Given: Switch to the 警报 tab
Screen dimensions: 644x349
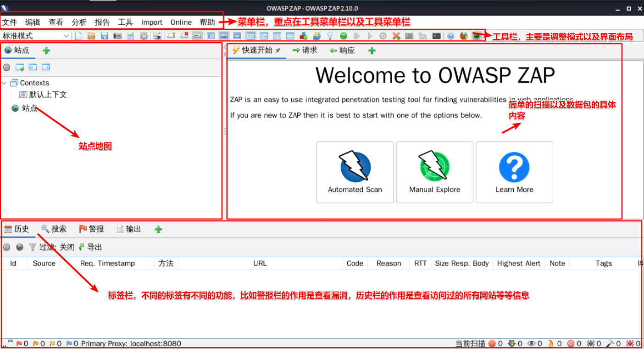Looking at the screenshot, I should click(x=91, y=229).
